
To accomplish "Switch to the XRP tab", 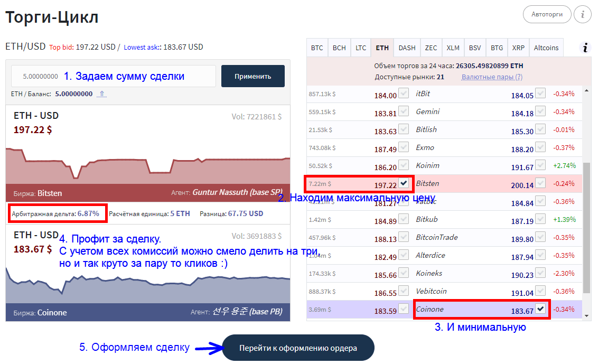I will pyautogui.click(x=518, y=48).
